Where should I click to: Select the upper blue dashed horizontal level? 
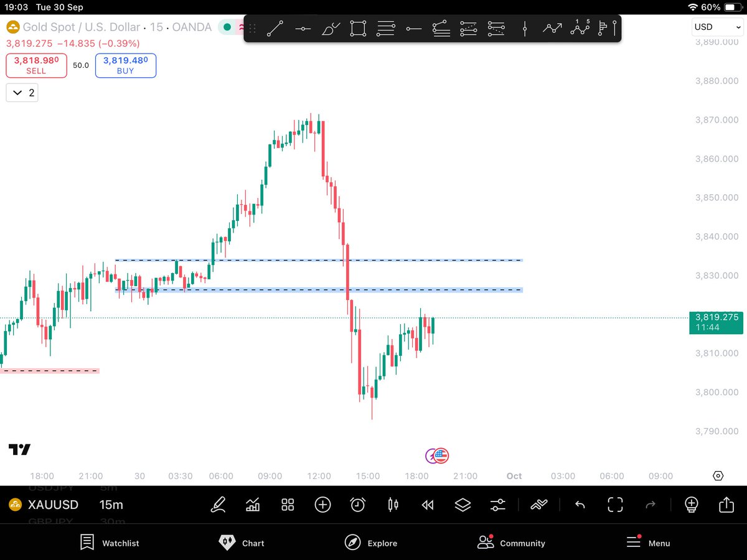click(319, 260)
